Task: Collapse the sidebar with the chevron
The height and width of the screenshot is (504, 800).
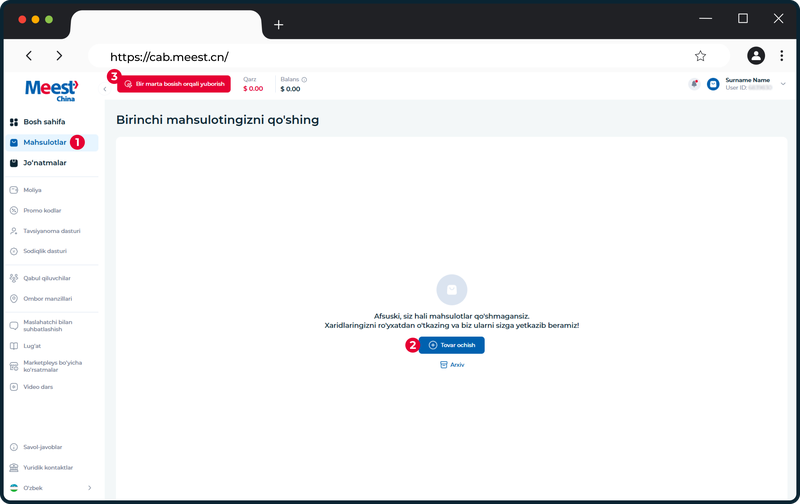Action: (x=105, y=89)
